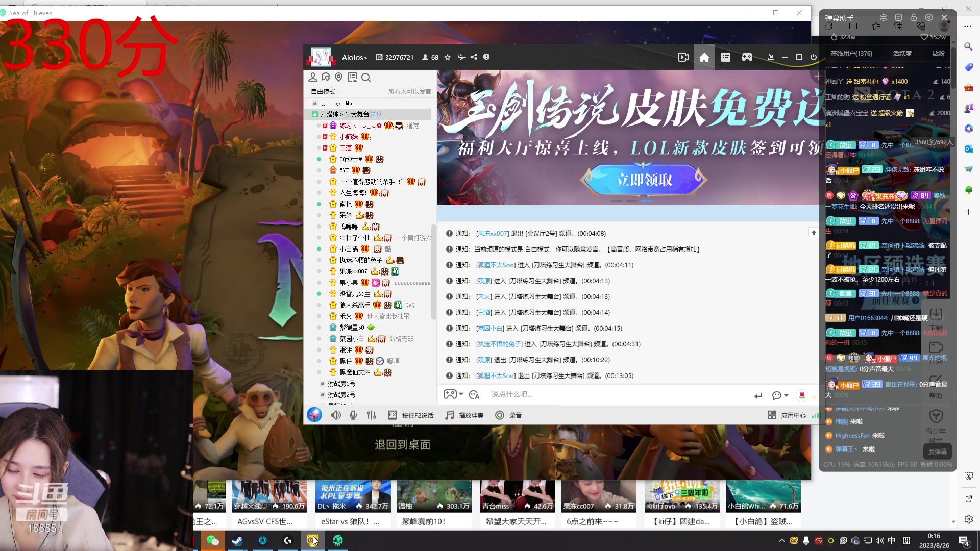The width and height of the screenshot is (980, 551).
Task: Open the notice board icon above the channel list
Action: pos(352,77)
